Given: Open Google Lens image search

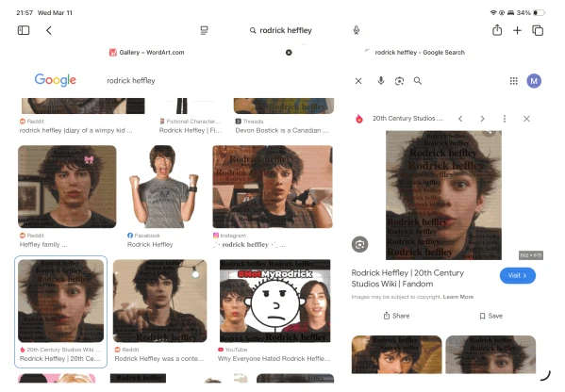Looking at the screenshot, I should point(399,81).
